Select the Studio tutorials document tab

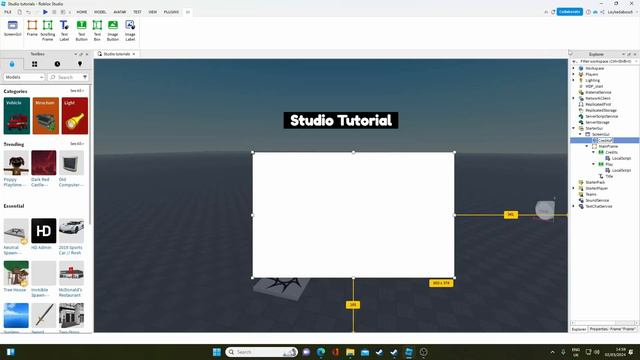(x=116, y=54)
